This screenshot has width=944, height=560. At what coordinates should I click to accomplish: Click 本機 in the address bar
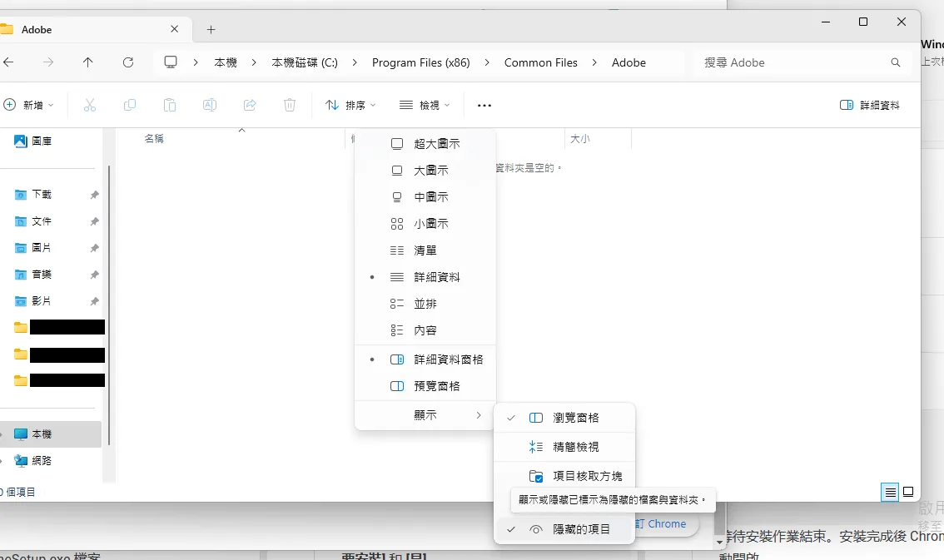(x=226, y=62)
